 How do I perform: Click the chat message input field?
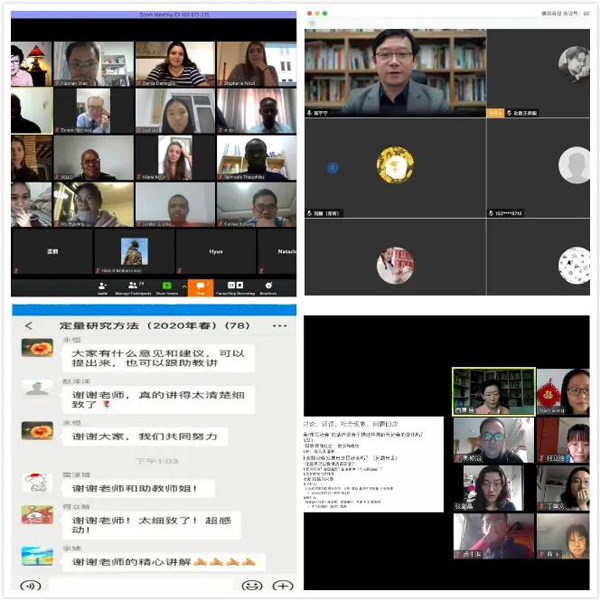click(140, 585)
